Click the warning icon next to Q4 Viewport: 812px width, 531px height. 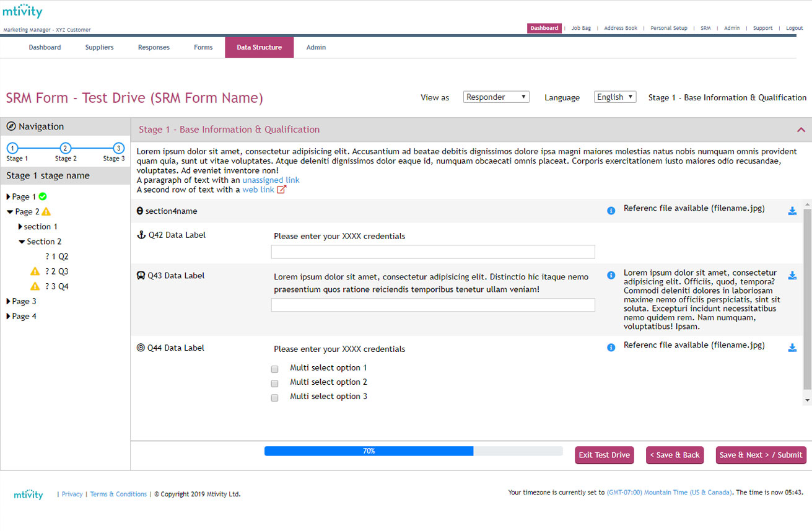point(35,286)
